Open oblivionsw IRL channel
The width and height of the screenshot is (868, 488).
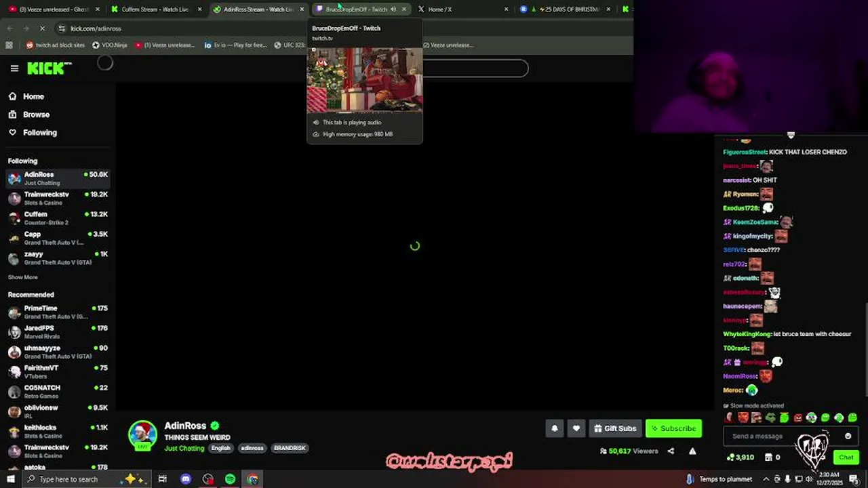pos(58,411)
